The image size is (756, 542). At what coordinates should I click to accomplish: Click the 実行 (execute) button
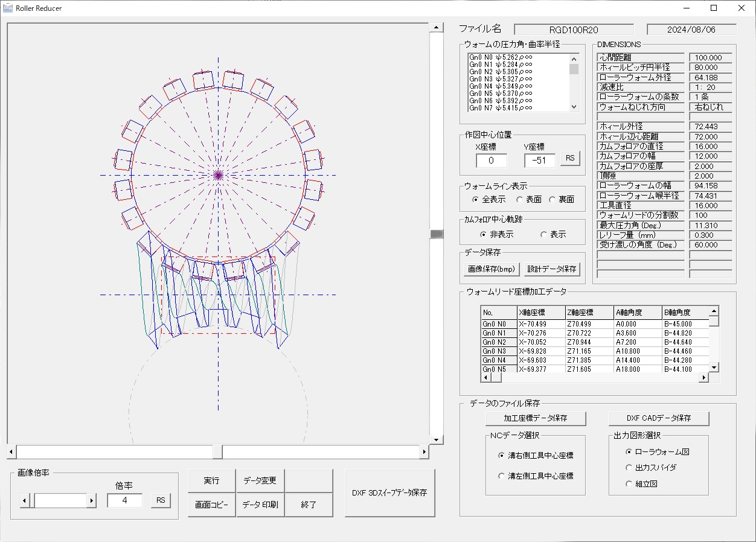pos(211,481)
